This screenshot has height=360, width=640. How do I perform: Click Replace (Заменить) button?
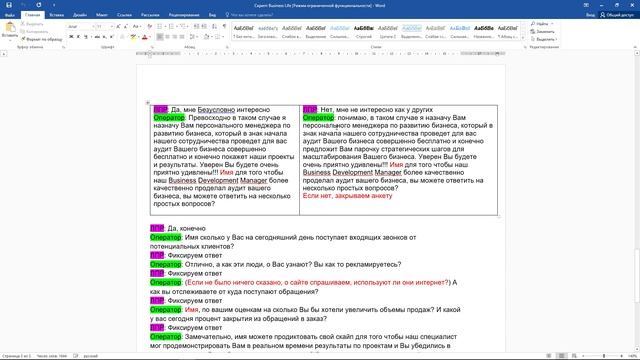click(542, 31)
